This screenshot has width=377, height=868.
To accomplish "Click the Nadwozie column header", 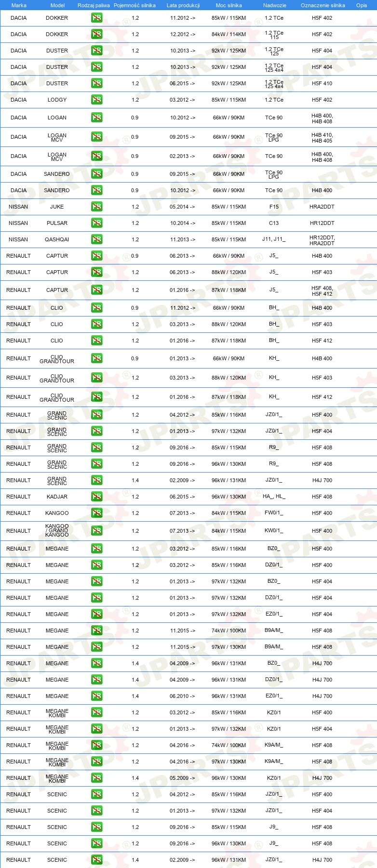I will [275, 5].
